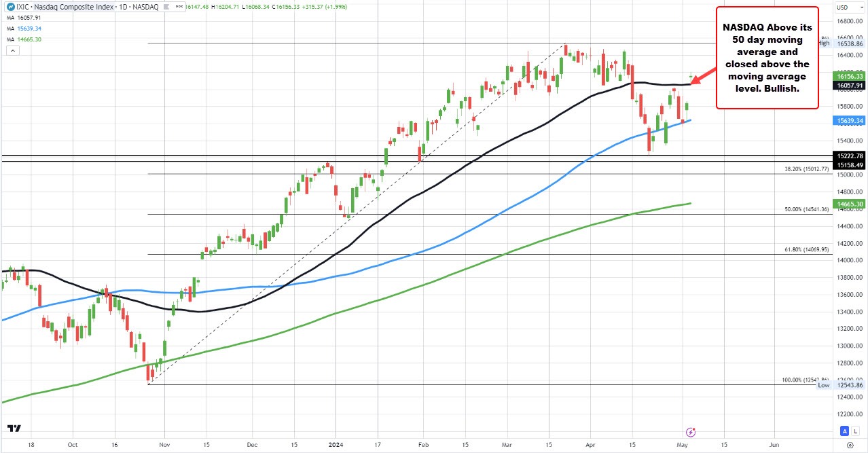868x453 pixels.
Task: Click the 50.00% (14541.36) Fibonacci label
Action: pyautogui.click(x=806, y=210)
